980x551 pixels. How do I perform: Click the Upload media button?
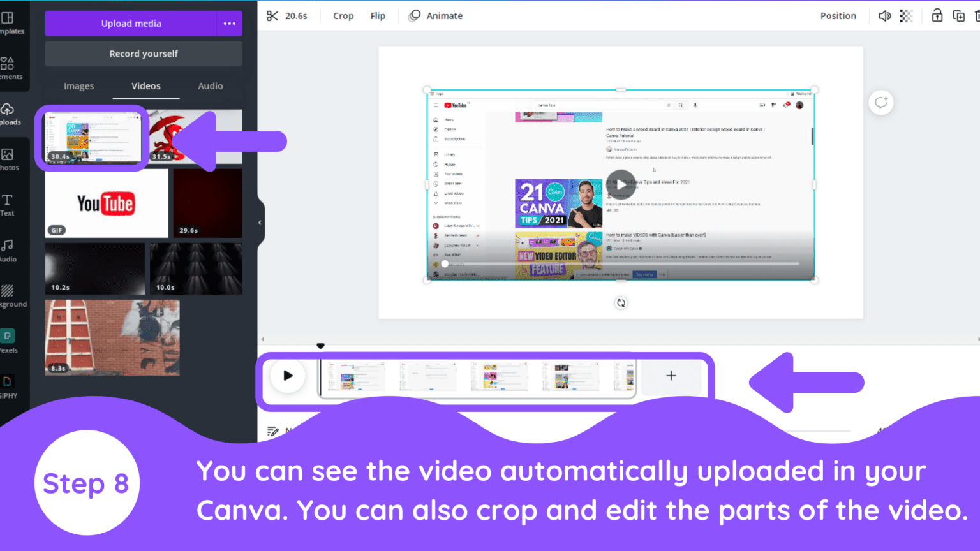(131, 24)
